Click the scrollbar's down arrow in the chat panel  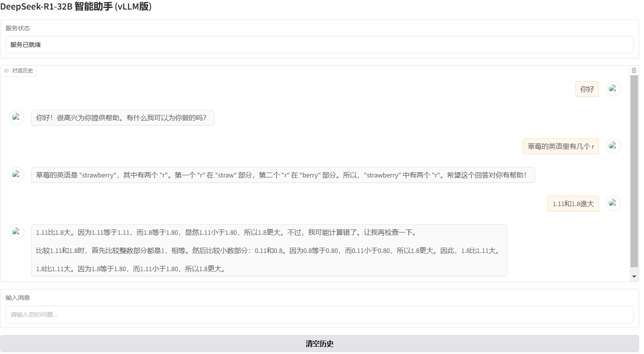(x=634, y=277)
